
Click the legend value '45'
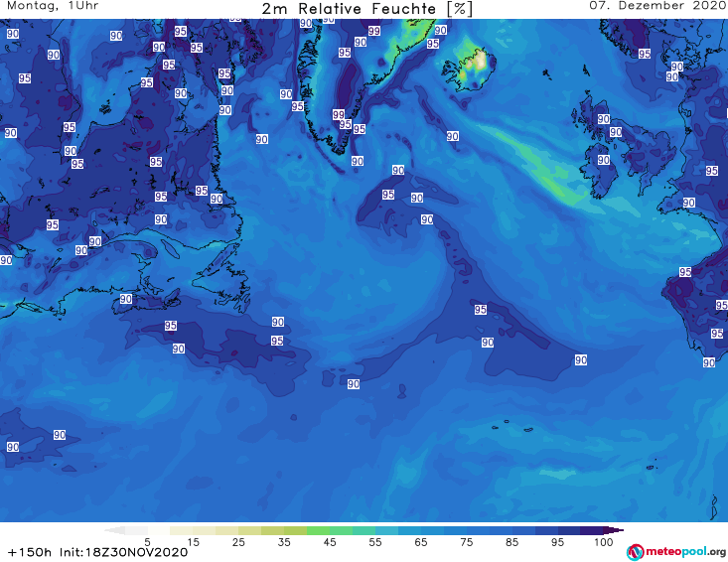coord(330,542)
